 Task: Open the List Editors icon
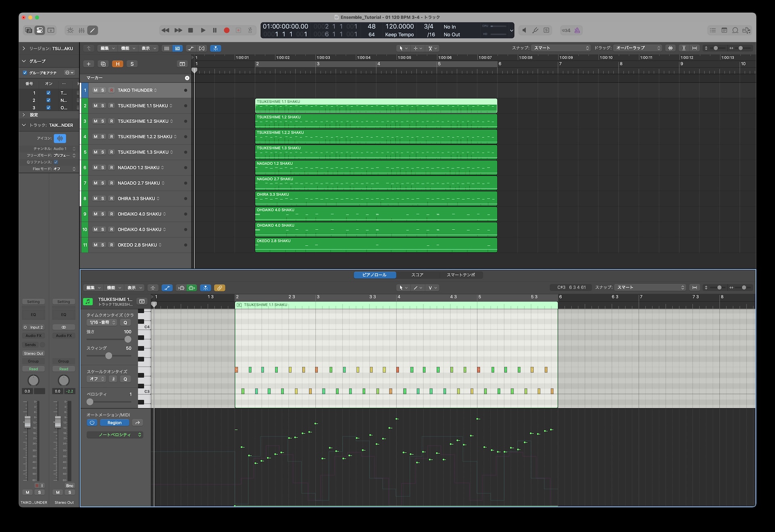pos(713,30)
